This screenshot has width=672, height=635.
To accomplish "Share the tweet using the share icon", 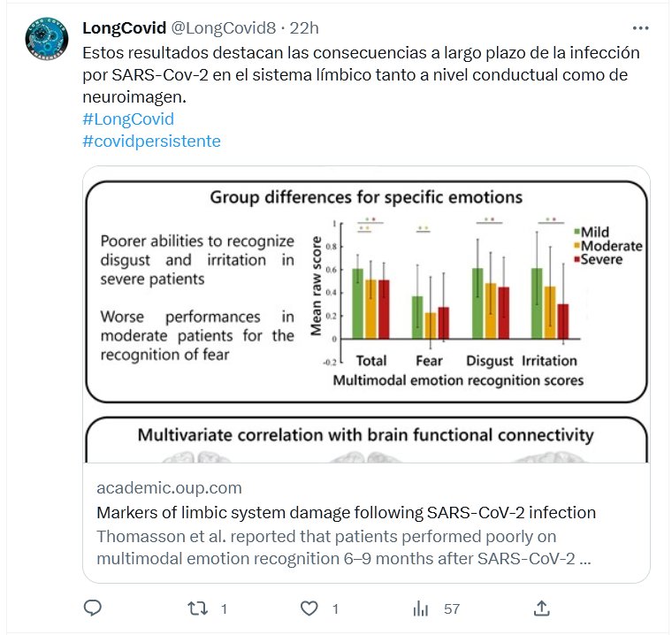I will 542,608.
